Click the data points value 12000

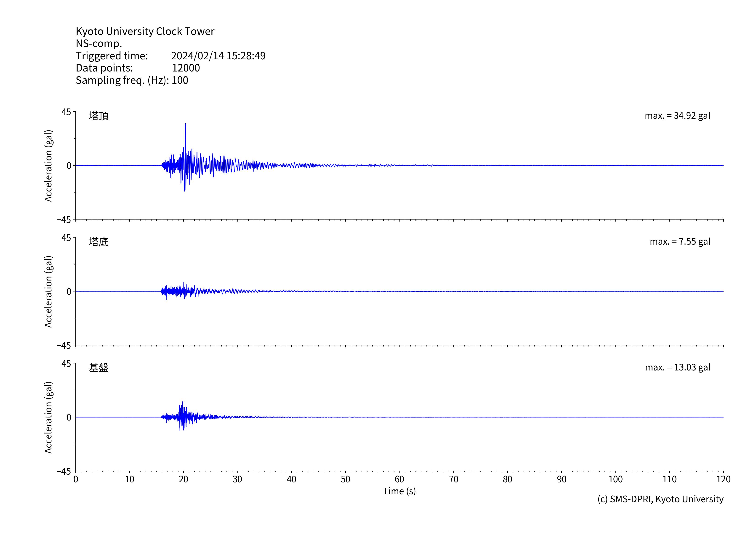click(186, 68)
